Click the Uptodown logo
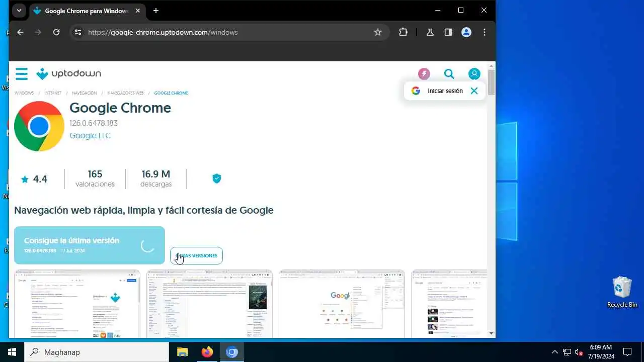644x362 pixels. pos(68,74)
